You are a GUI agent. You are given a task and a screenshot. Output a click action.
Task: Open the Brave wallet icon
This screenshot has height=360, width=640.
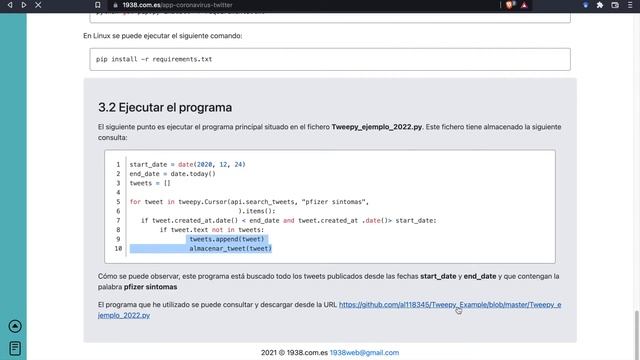[615, 5]
